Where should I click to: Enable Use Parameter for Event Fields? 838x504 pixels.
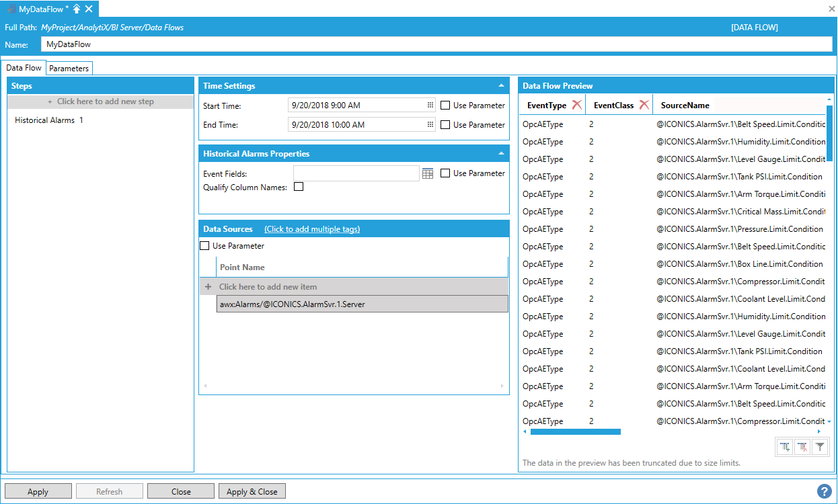(x=445, y=173)
